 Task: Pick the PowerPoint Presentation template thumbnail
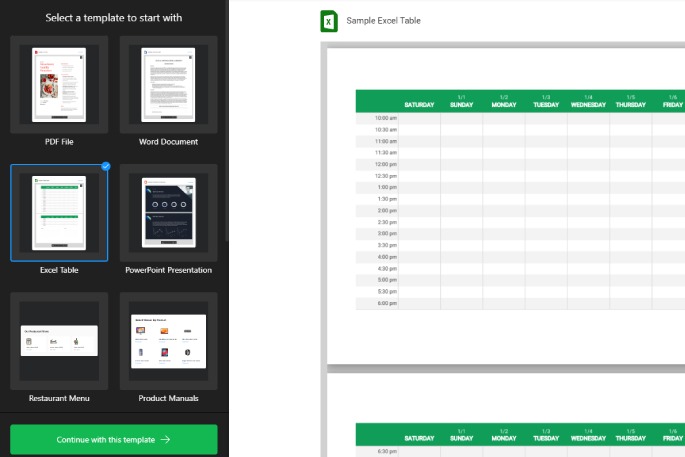(x=169, y=212)
